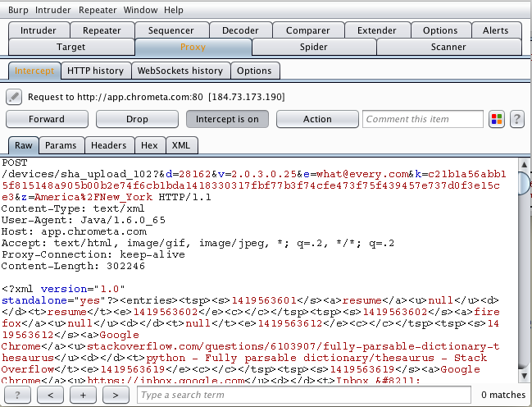Switch to the Comparer tab
The height and width of the screenshot is (407, 532).
[307, 30]
